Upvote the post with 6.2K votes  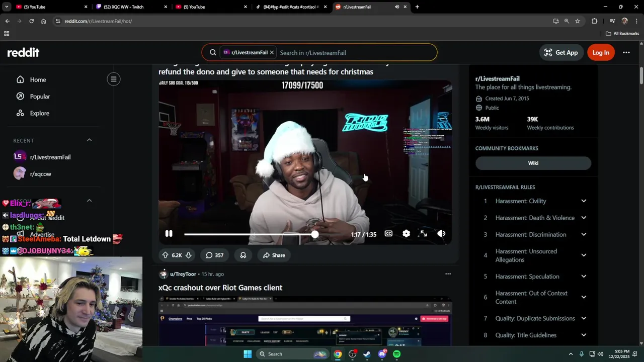pyautogui.click(x=165, y=255)
